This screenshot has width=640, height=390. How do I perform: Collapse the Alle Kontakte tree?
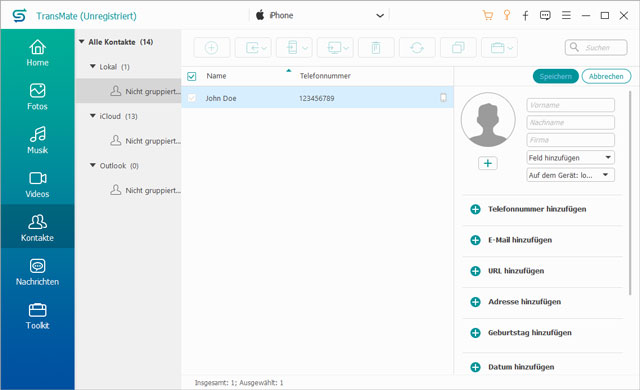pyautogui.click(x=82, y=42)
